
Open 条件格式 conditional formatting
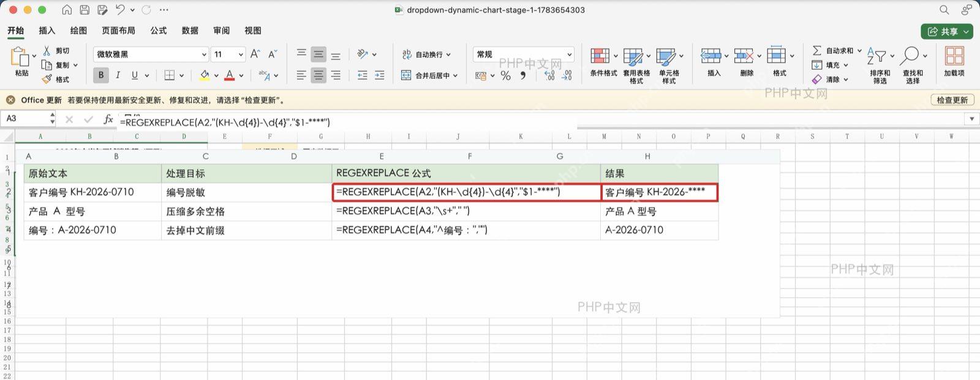coord(603,62)
